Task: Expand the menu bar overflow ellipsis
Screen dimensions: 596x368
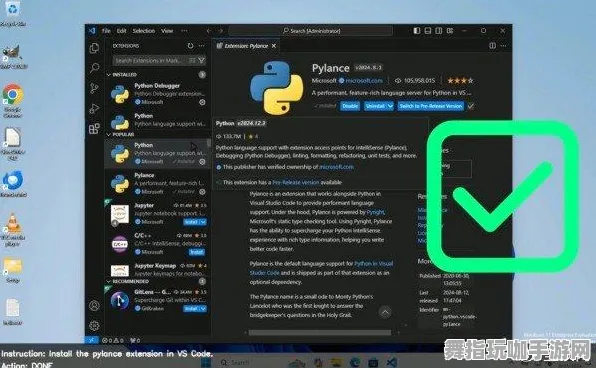Action: pos(184,30)
